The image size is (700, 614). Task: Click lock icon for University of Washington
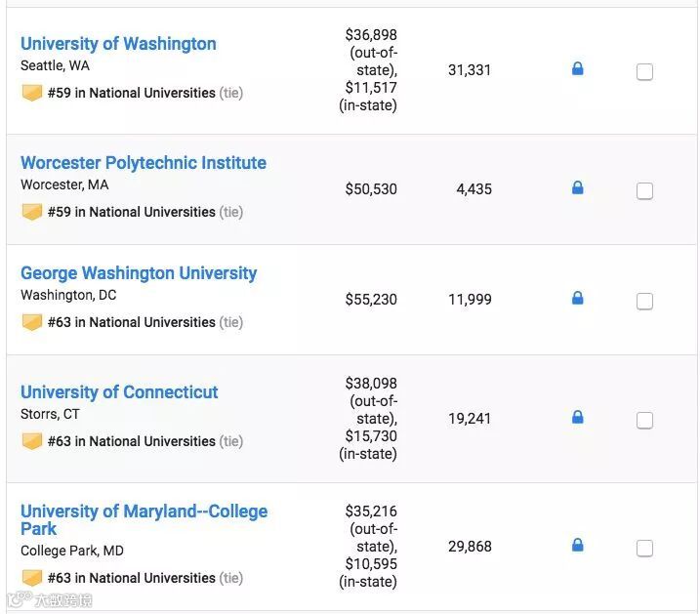[577, 69]
